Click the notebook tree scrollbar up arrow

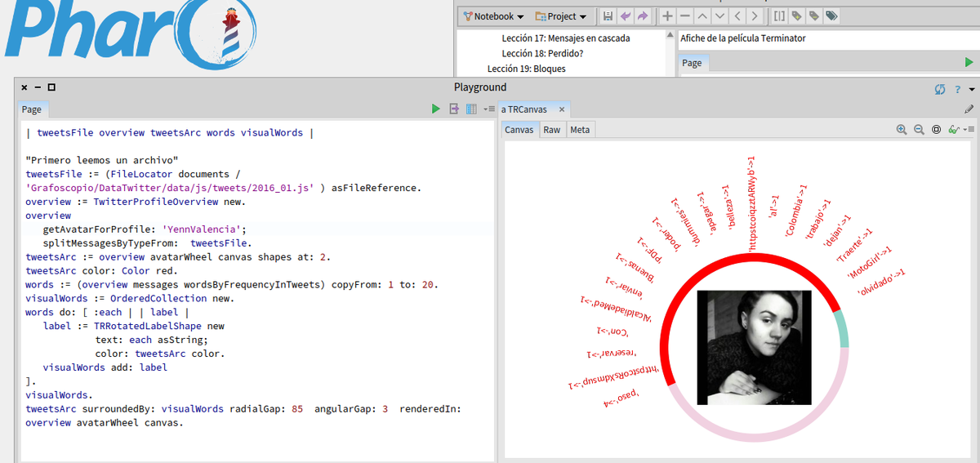pos(672,36)
